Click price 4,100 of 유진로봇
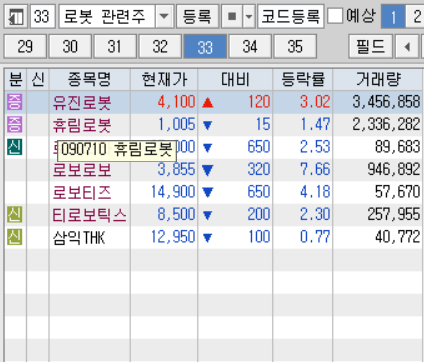Viewport: 424px width, 362px height. tap(176, 102)
